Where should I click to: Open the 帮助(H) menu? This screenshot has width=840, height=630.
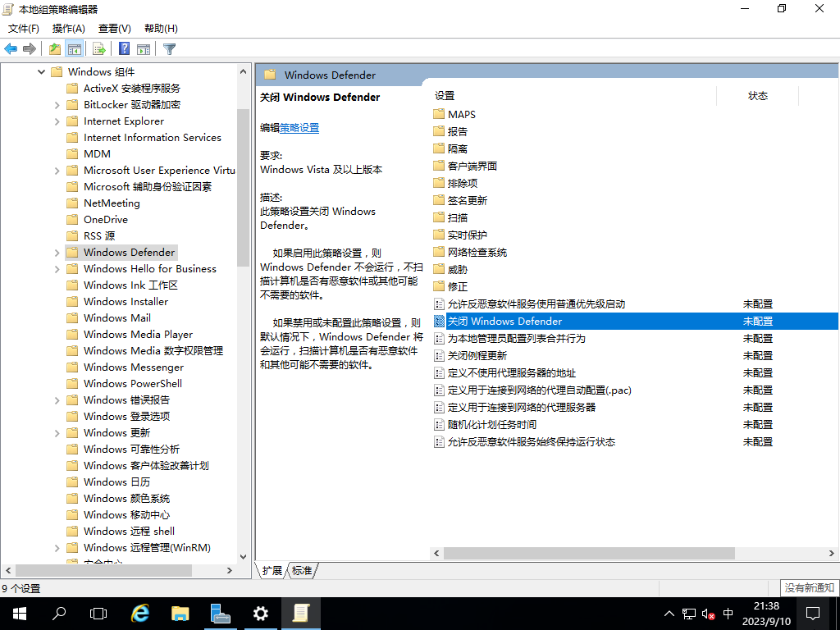point(162,29)
